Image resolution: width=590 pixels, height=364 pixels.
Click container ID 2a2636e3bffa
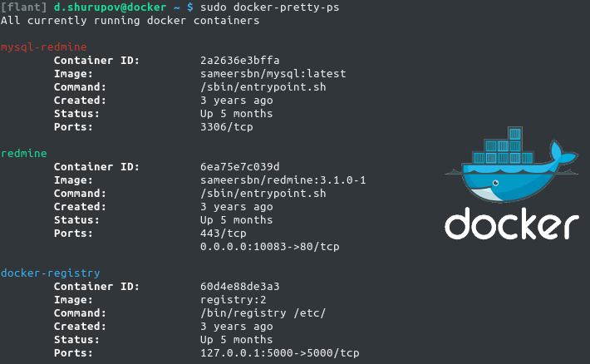(x=240, y=60)
